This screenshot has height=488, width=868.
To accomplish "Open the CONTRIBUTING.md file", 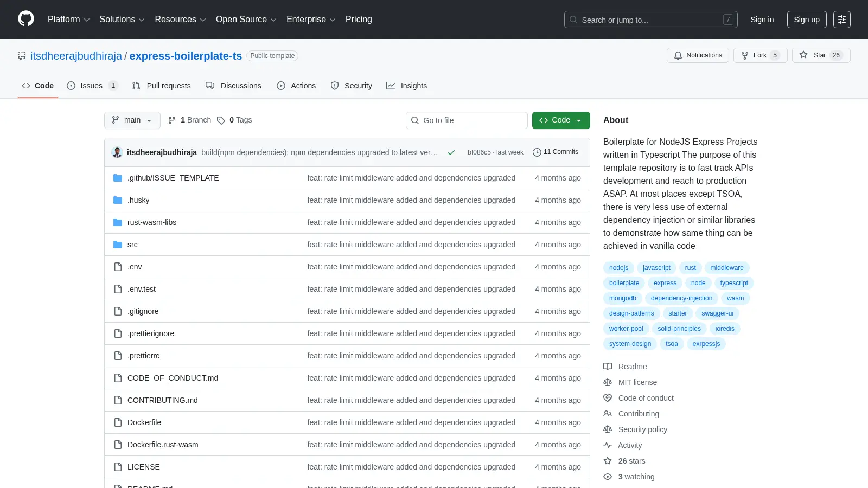I will tap(163, 400).
